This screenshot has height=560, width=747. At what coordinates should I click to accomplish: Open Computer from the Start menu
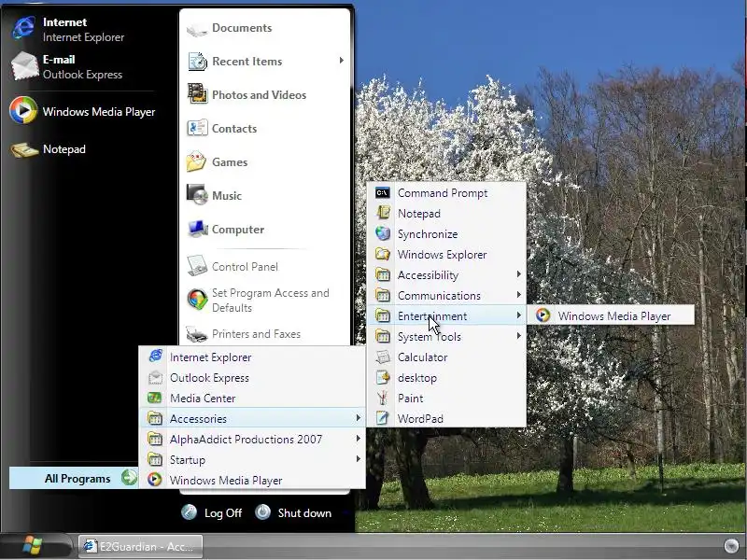[226, 229]
